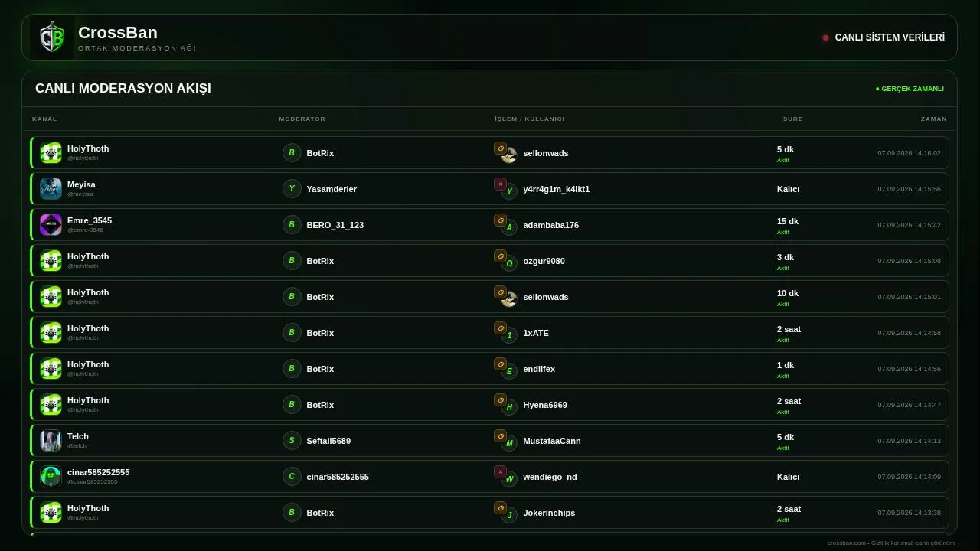980x551 pixels.
Task: Click the SÜRE column header
Action: coord(793,119)
